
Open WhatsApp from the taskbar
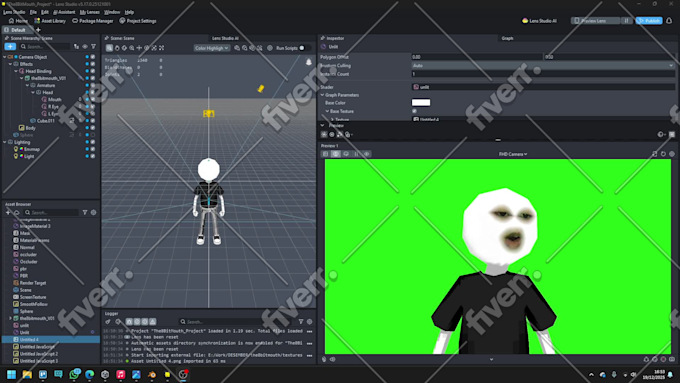click(x=74, y=374)
